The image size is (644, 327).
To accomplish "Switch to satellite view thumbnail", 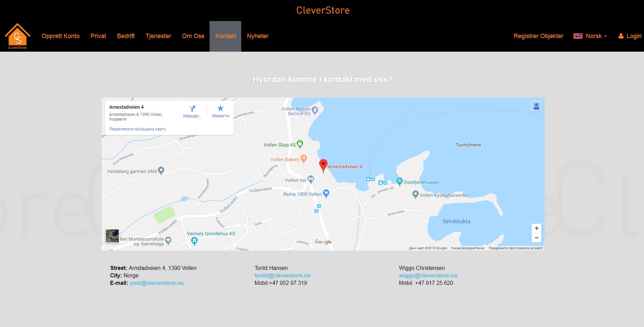I will coord(112,236).
